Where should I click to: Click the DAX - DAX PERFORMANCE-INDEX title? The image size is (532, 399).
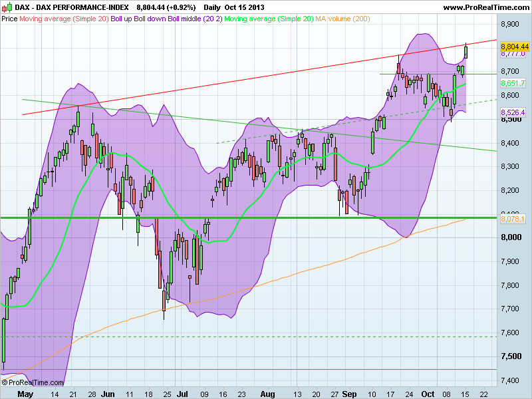click(72, 7)
